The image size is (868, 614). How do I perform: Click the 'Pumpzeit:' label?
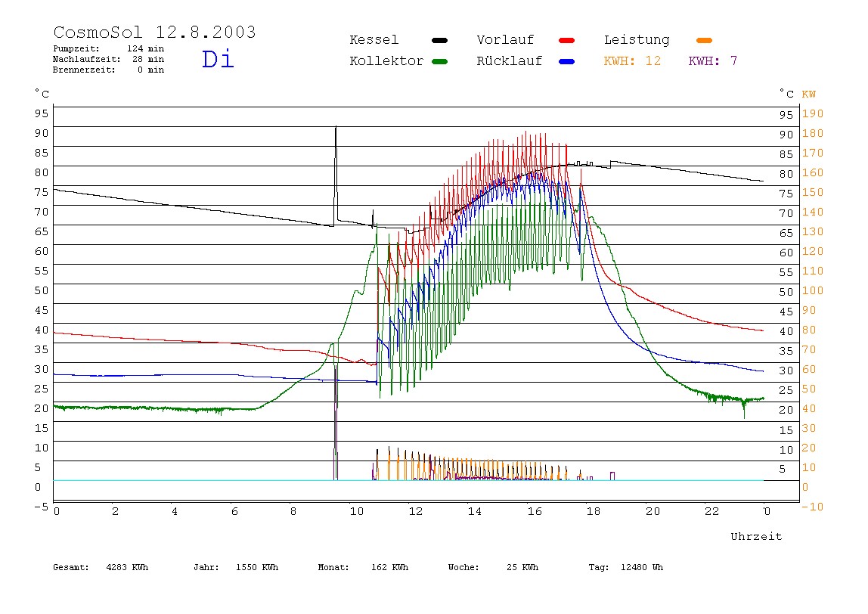tap(76, 48)
